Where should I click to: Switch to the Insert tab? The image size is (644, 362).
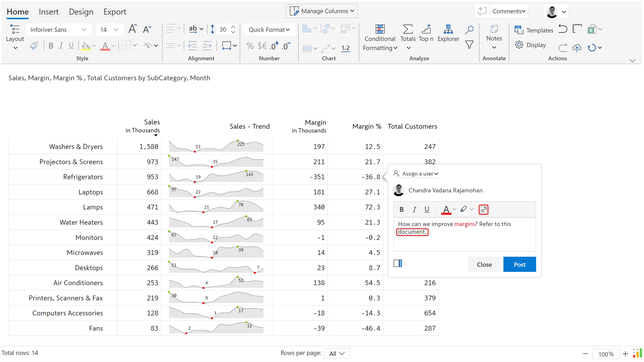pyautogui.click(x=49, y=12)
